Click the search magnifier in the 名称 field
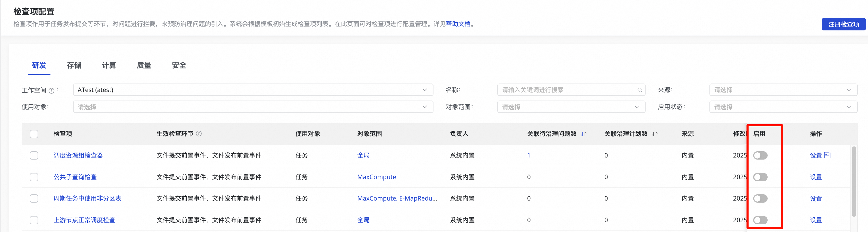 [x=639, y=90]
